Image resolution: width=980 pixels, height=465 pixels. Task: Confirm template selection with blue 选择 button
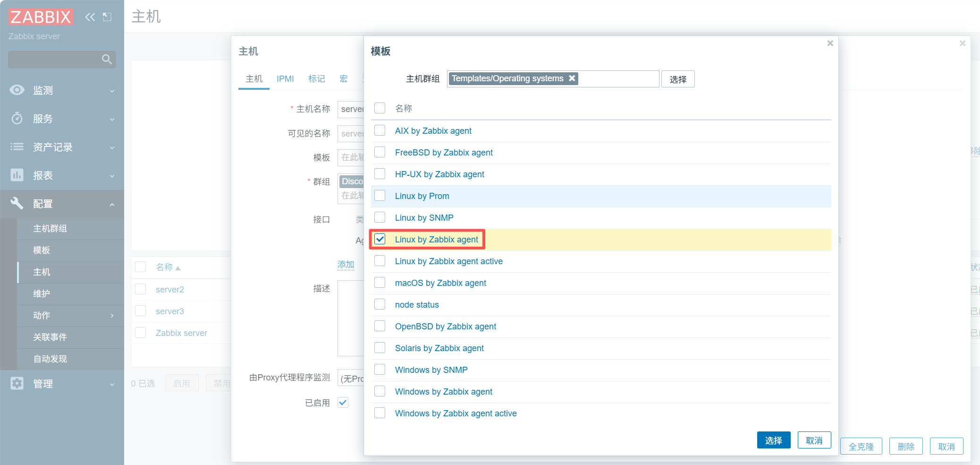tap(774, 440)
